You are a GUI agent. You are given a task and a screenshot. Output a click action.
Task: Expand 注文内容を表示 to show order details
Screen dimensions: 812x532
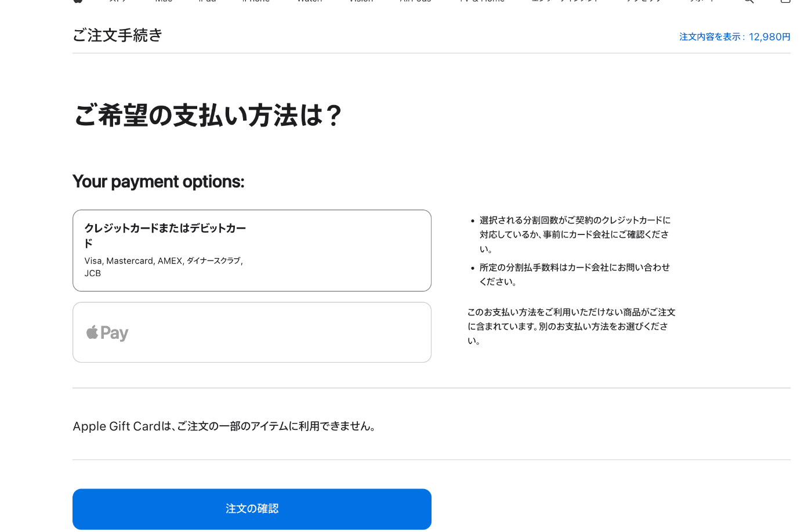tap(709, 36)
